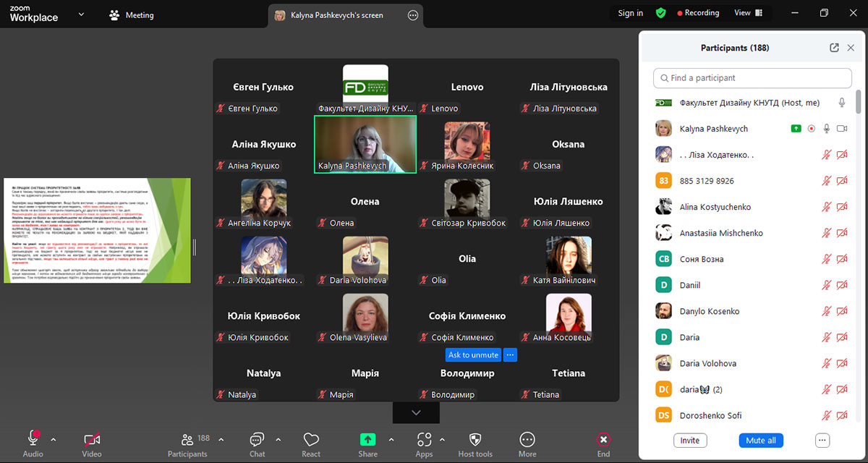Click the Video camera icon
This screenshot has height=463, width=868.
pos(92,438)
